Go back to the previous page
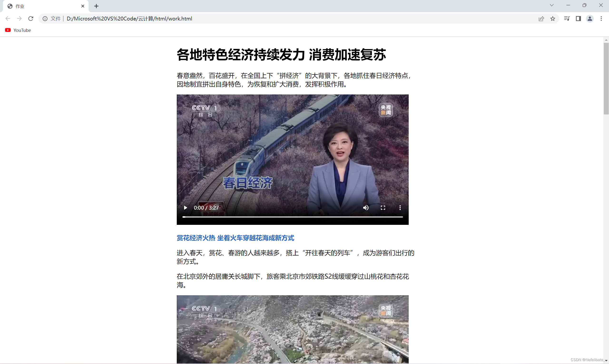The width and height of the screenshot is (609, 364). pyautogui.click(x=8, y=19)
